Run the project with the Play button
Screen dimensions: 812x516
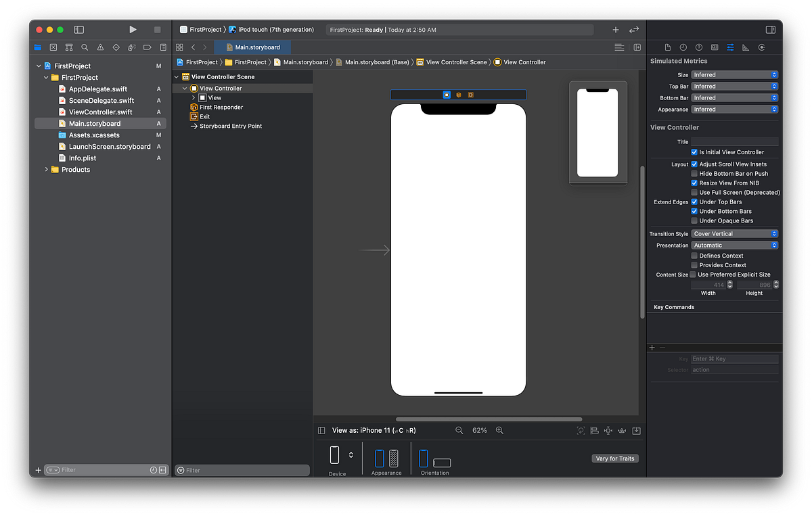133,29
